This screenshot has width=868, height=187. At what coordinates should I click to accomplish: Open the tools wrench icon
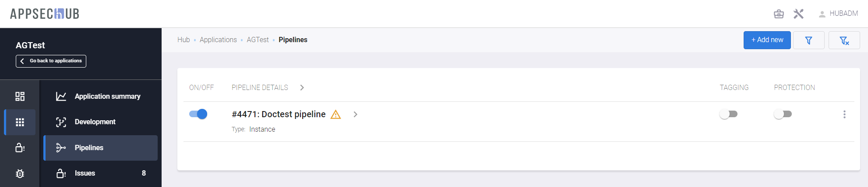point(798,14)
